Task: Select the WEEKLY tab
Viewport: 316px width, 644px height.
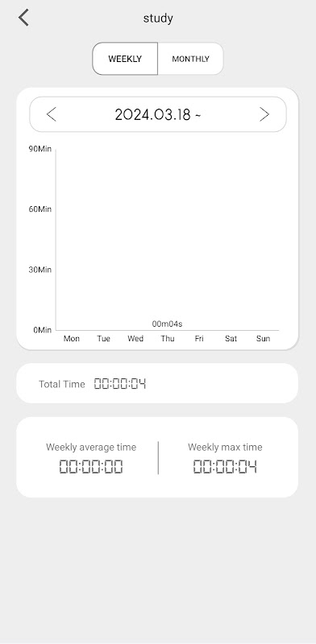Action: tap(125, 59)
